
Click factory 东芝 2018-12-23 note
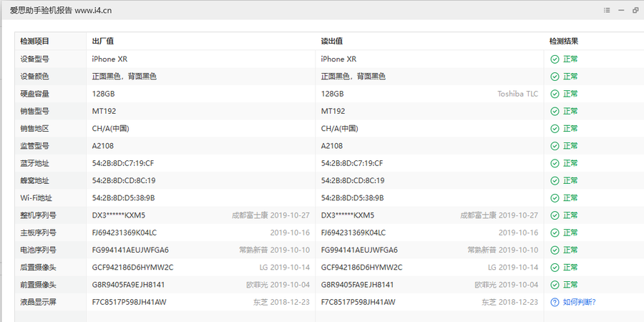[x=281, y=302]
